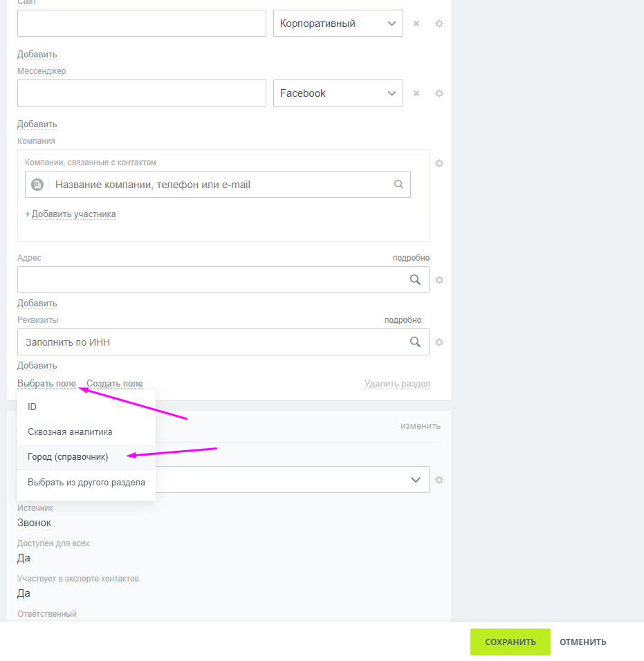Open the gear settings for the Адрес field
Image resolution: width=644 pixels, height=661 pixels.
(439, 280)
